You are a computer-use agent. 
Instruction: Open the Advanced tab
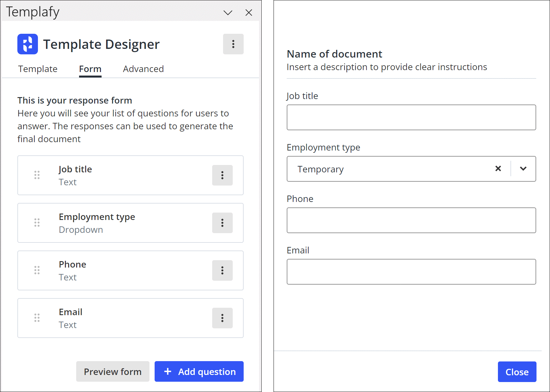point(143,69)
